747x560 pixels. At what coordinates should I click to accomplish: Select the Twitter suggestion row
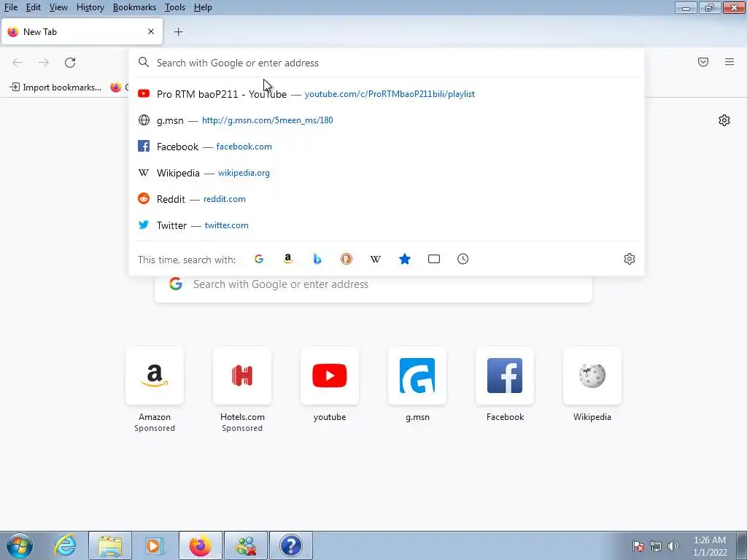387,225
